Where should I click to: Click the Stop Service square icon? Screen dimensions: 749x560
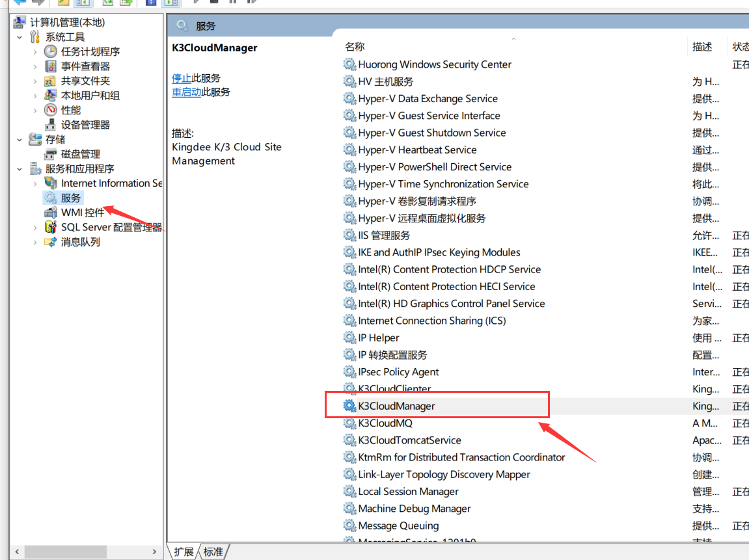click(215, 3)
